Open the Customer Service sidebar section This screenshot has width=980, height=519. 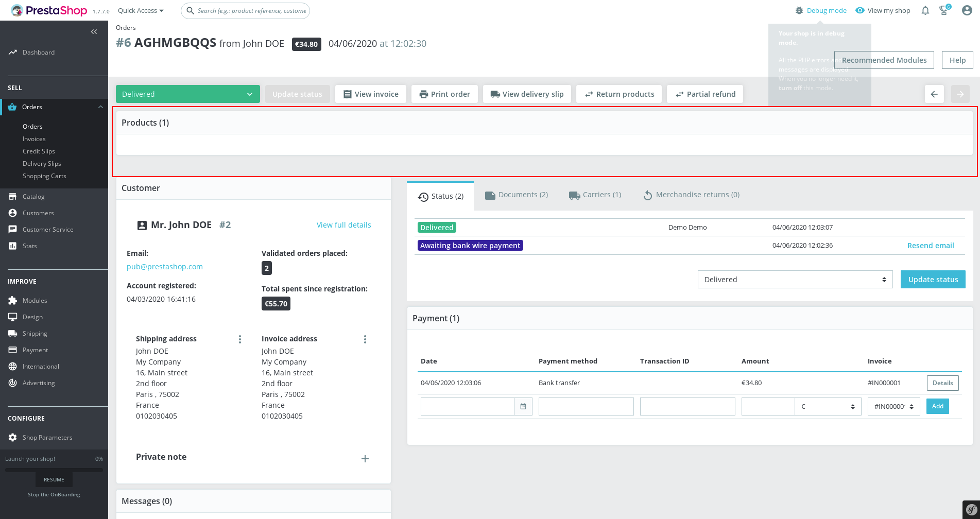[48, 229]
